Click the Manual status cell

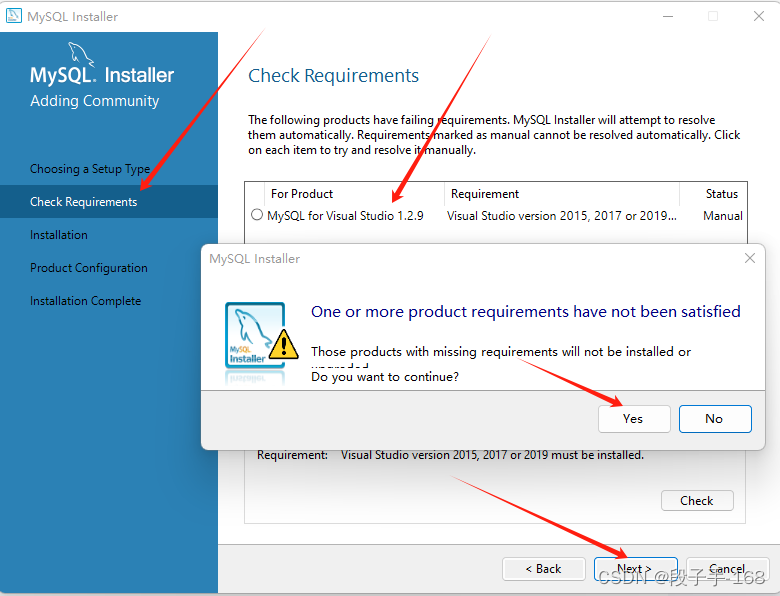point(723,216)
